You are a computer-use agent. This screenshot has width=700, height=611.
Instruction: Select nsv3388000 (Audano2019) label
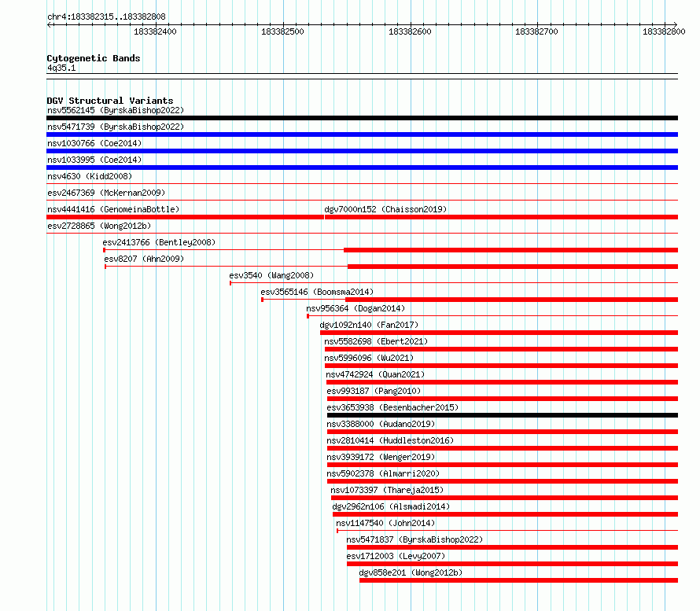[381, 424]
